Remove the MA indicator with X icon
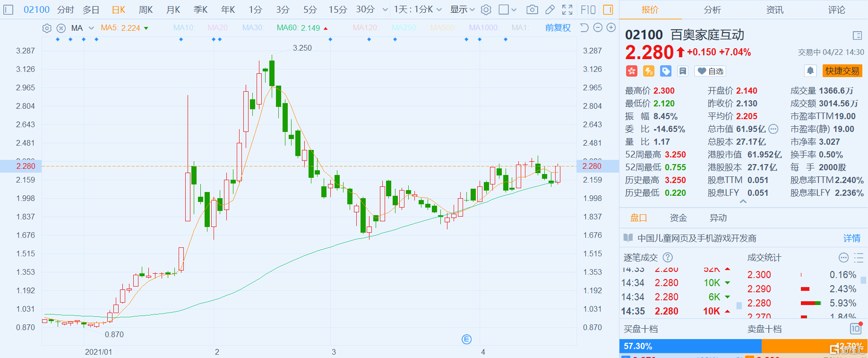 [x=61, y=28]
